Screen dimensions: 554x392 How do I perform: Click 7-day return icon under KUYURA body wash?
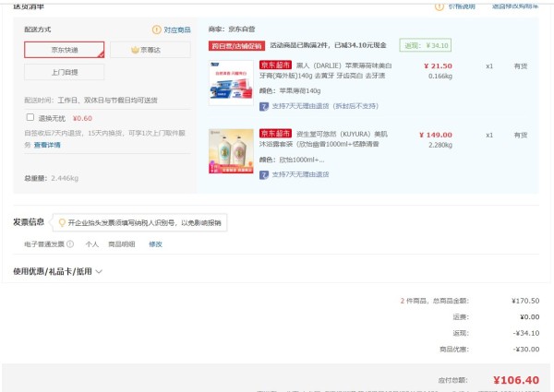coord(264,174)
